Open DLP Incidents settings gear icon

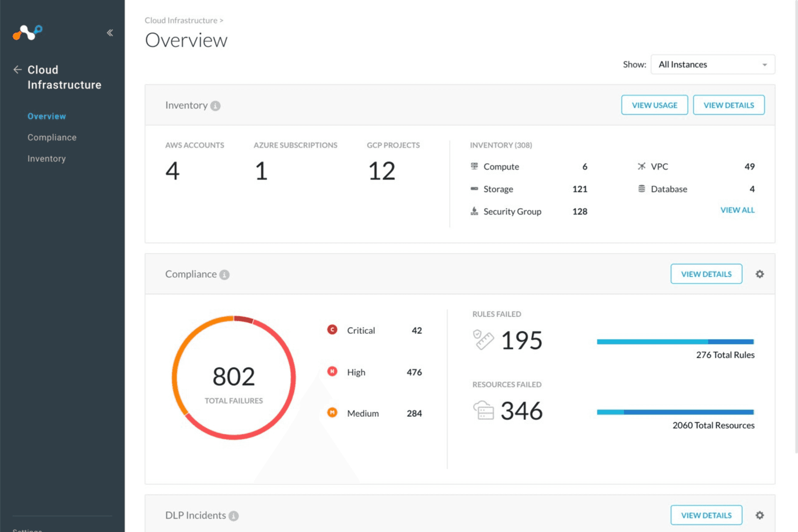pos(760,515)
